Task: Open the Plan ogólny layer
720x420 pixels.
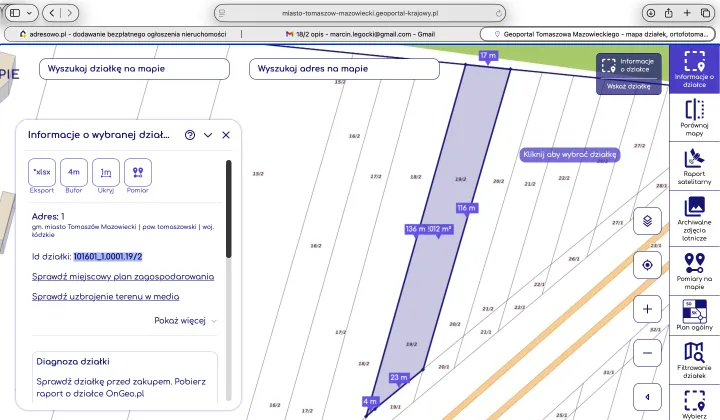Action: 694,315
